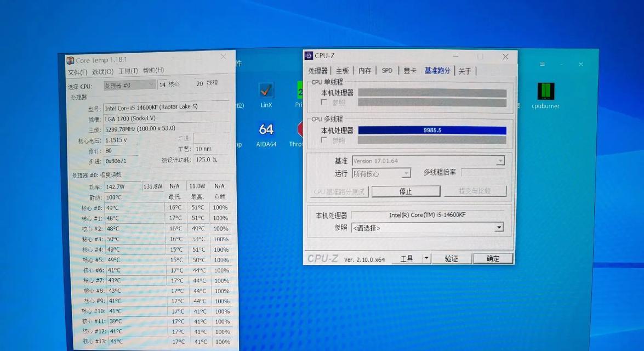Tick the 参照 checkbox under CPU 单线程
The height and width of the screenshot is (351, 644).
(x=323, y=102)
